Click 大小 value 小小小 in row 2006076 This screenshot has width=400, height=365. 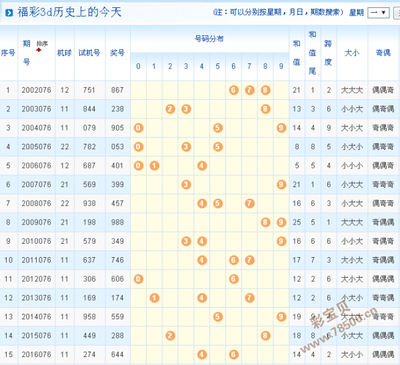352,166
